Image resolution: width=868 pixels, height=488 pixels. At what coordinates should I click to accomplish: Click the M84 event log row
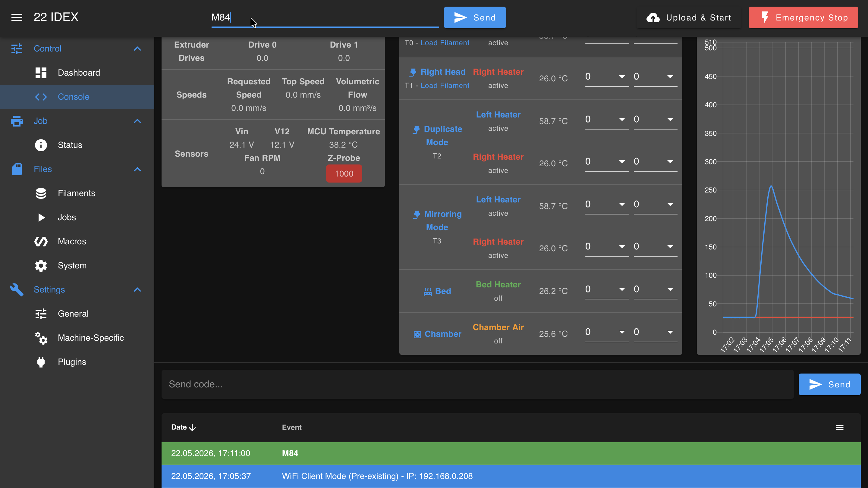(511, 453)
